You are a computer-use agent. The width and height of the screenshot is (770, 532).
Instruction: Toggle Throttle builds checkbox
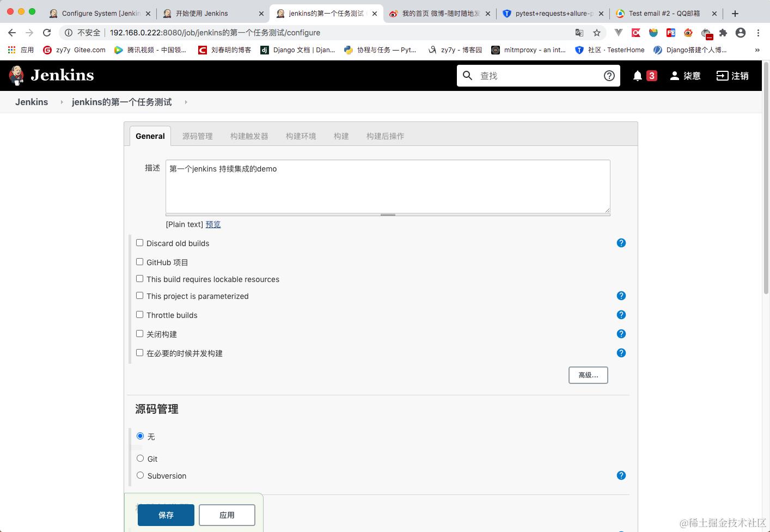coord(139,315)
